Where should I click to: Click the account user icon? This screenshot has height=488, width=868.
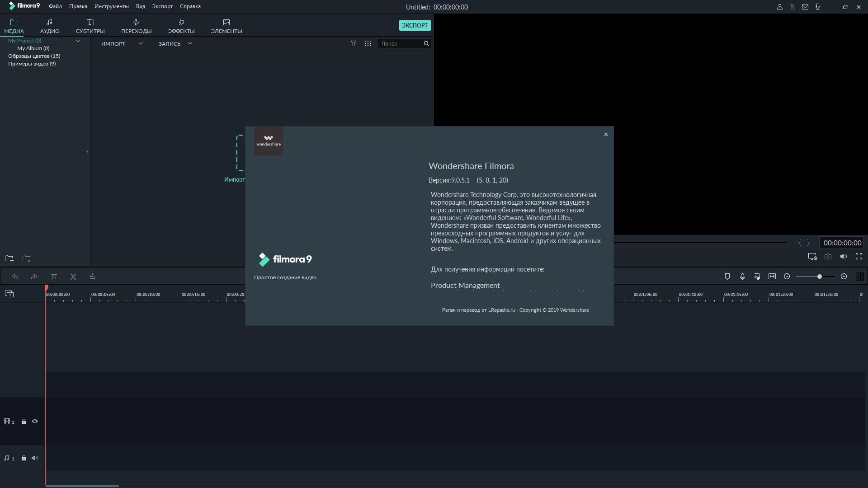click(x=780, y=7)
